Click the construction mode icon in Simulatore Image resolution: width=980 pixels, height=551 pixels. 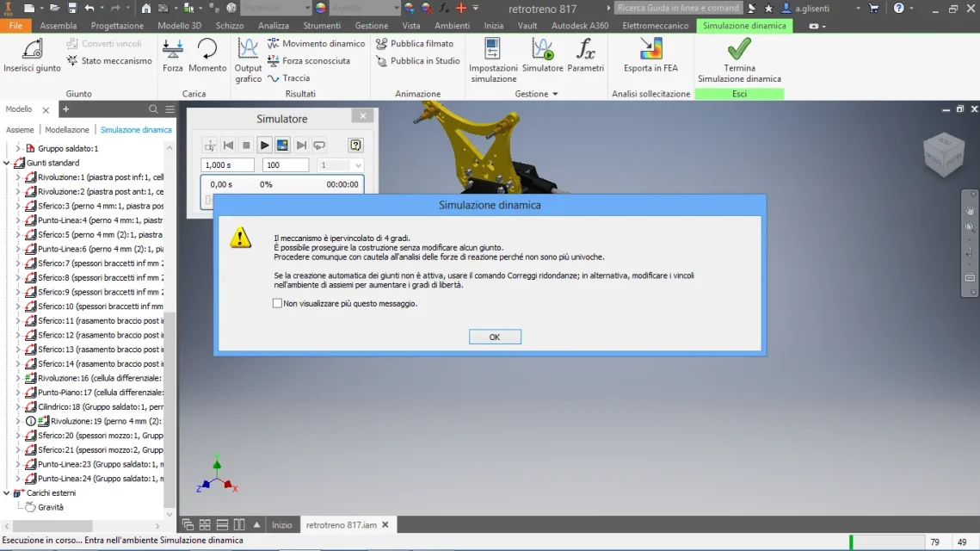point(210,145)
